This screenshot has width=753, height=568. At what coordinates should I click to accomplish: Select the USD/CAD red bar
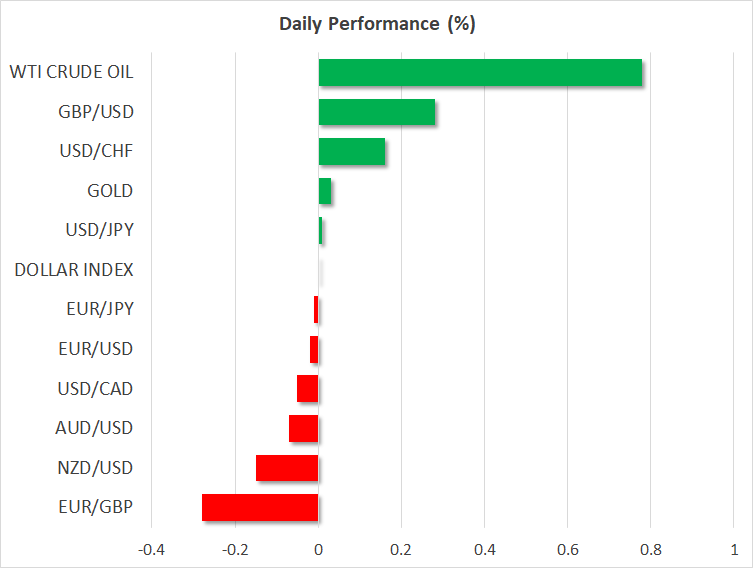308,388
